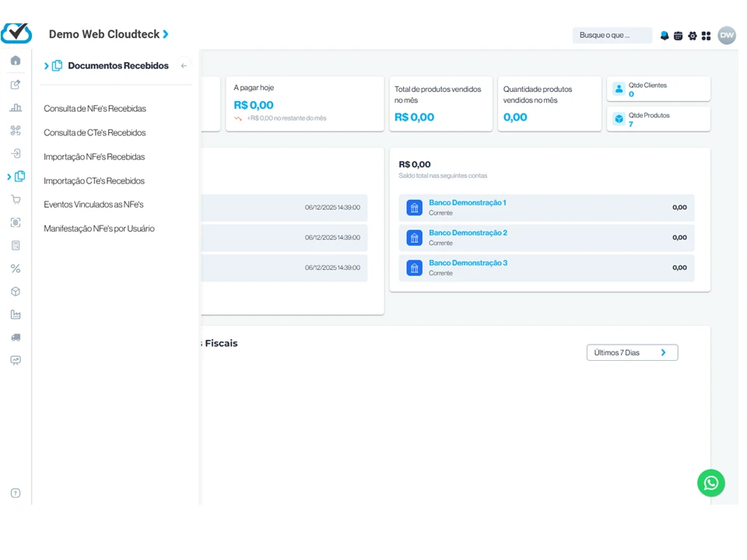Click the calculator icon in the sidebar
Viewport: 747px width, 560px height.
coord(16,246)
